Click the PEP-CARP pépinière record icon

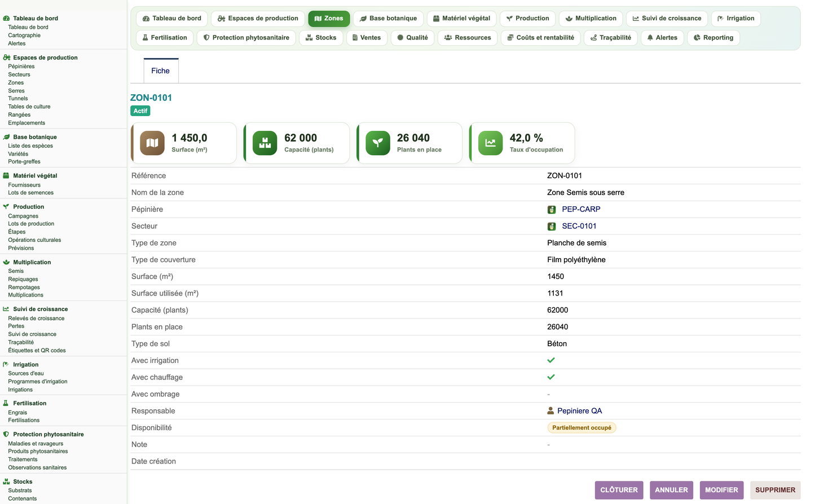[552, 210]
